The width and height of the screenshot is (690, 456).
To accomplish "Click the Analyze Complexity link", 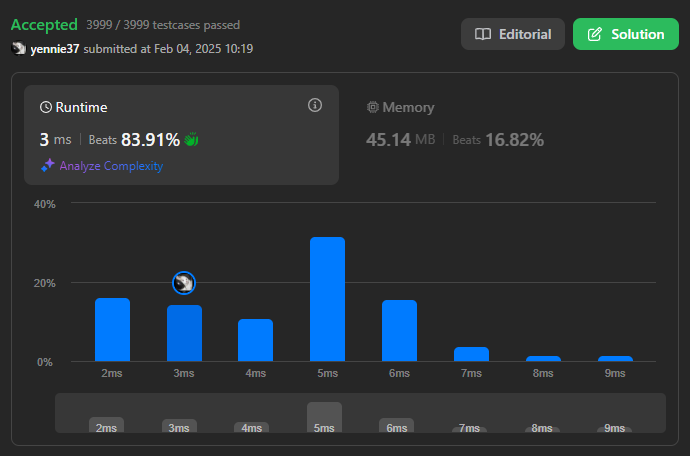I will pyautogui.click(x=111, y=166).
